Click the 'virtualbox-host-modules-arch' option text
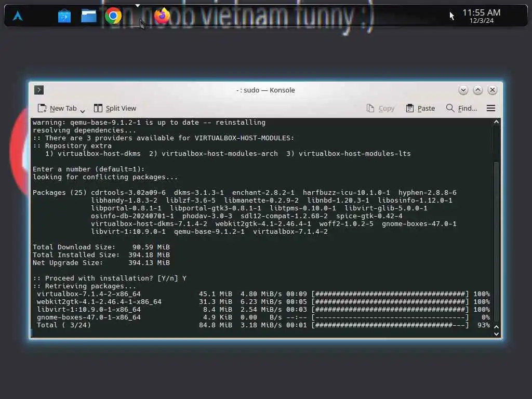Image resolution: width=532 pixels, height=399 pixels. tap(220, 153)
